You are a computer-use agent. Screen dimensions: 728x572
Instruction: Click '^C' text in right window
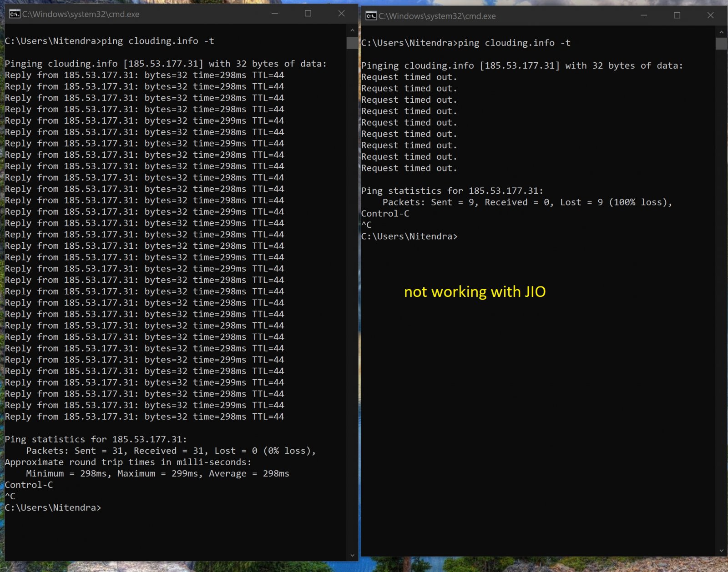[366, 225]
